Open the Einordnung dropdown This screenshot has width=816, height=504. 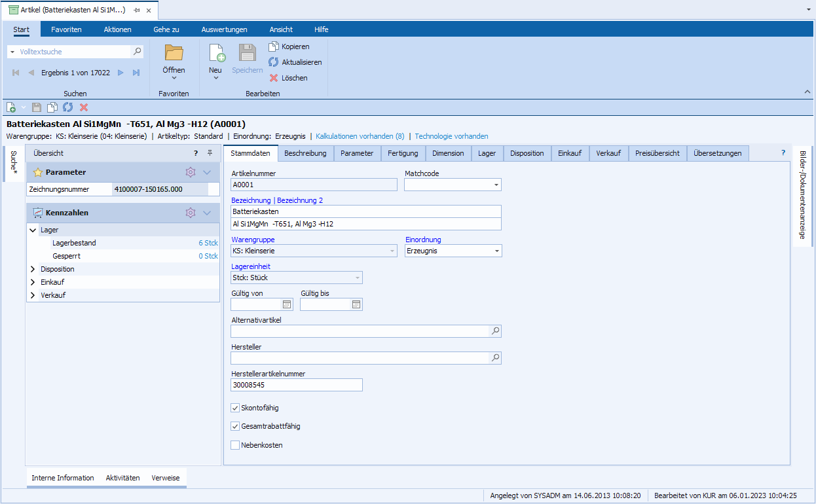[x=496, y=251]
